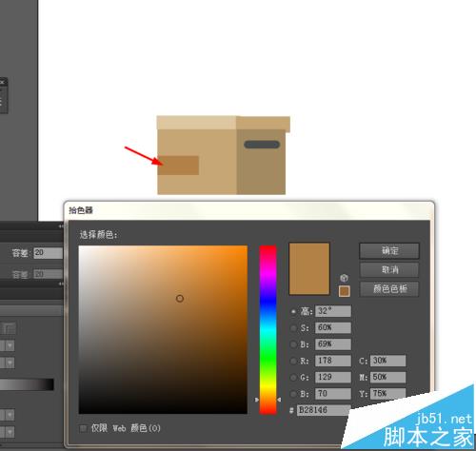Click the brightness field showing 69%
The width and height of the screenshot is (476, 451).
tap(333, 344)
